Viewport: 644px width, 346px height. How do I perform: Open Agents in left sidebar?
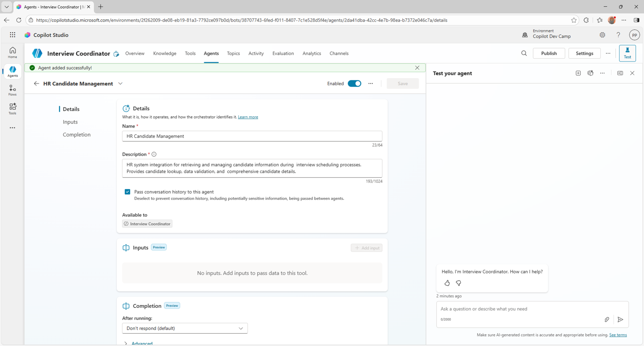(x=12, y=71)
